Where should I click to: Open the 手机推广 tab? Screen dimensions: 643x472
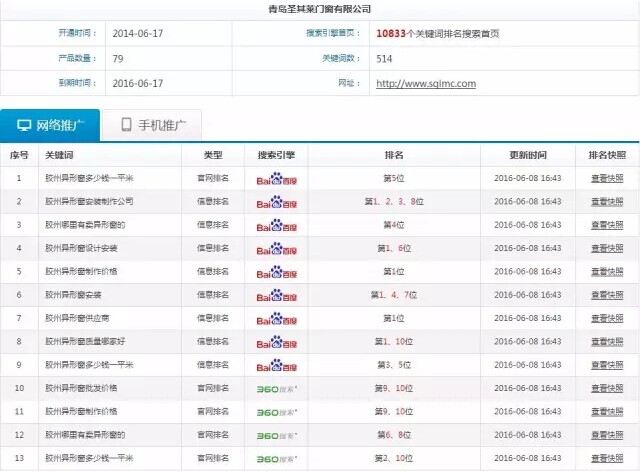(x=151, y=126)
